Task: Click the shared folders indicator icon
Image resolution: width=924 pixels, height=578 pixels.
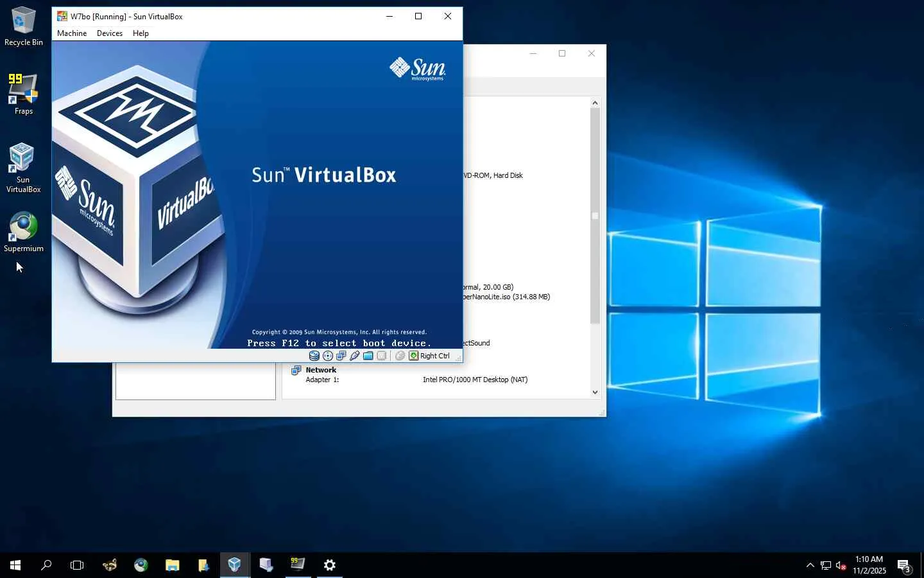Action: coord(368,356)
